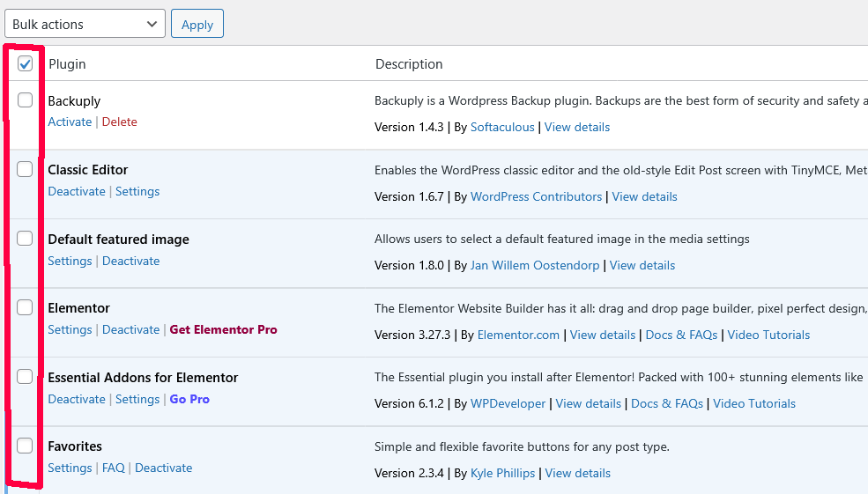This screenshot has height=494, width=868.
Task: Open Kyle Phillips author link
Action: point(502,474)
